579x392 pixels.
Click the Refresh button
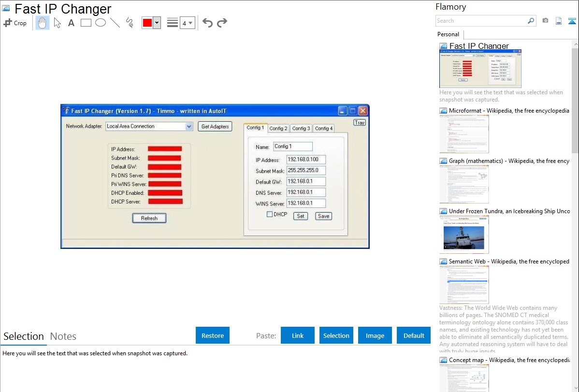(x=149, y=218)
